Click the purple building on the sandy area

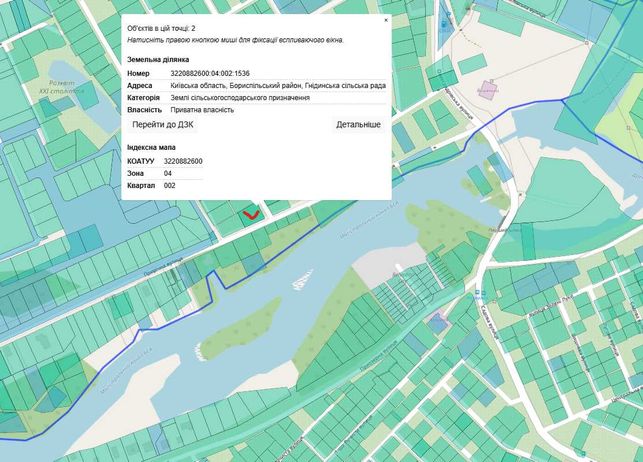point(488,89)
